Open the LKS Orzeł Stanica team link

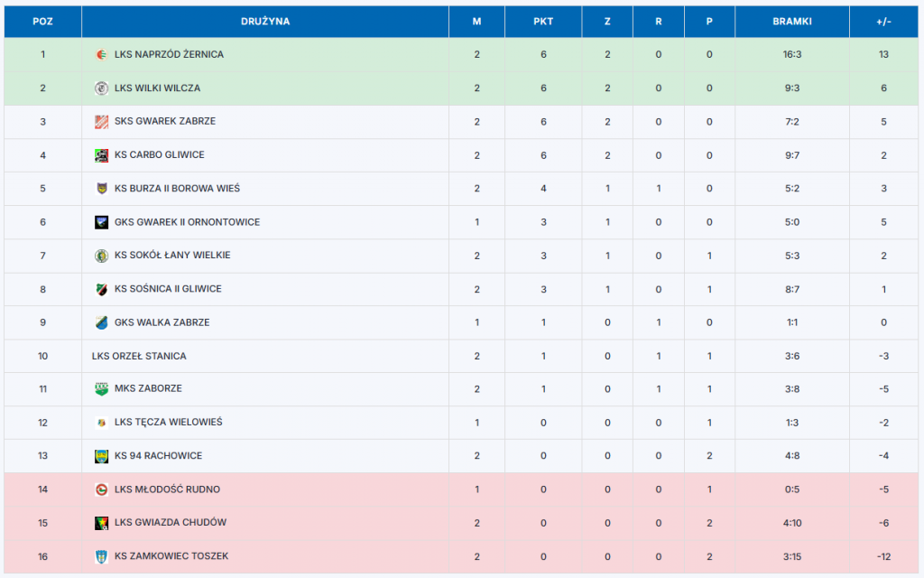tap(139, 356)
